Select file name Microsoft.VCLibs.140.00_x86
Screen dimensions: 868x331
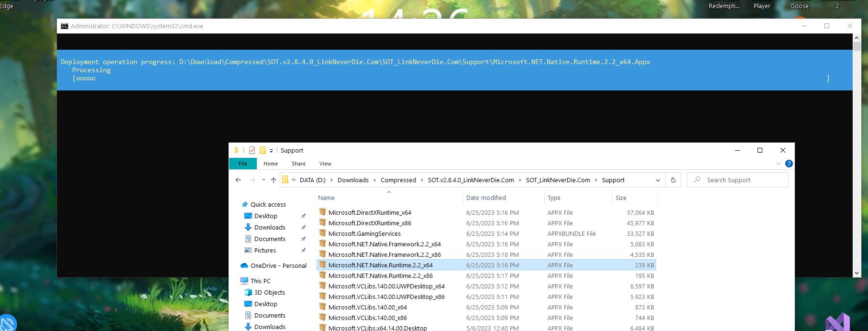(368, 318)
